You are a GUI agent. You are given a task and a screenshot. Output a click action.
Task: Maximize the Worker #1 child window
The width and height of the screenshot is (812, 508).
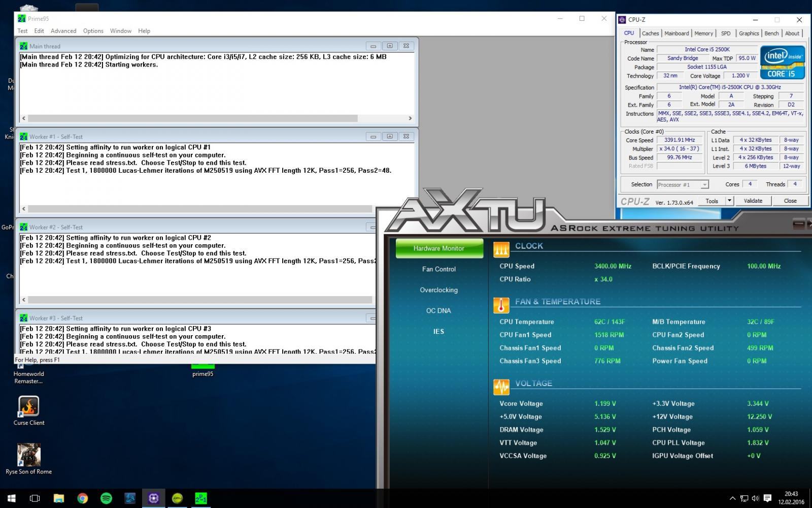coord(390,136)
